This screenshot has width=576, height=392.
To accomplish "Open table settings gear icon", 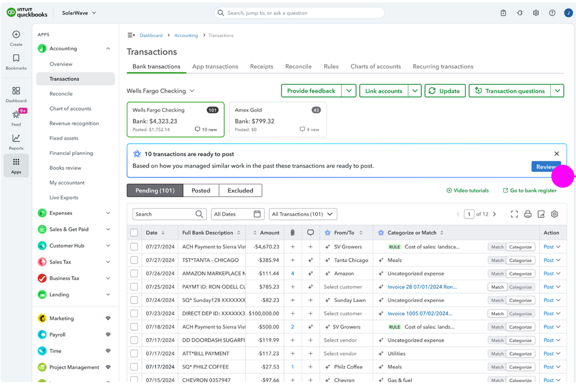I will [555, 214].
